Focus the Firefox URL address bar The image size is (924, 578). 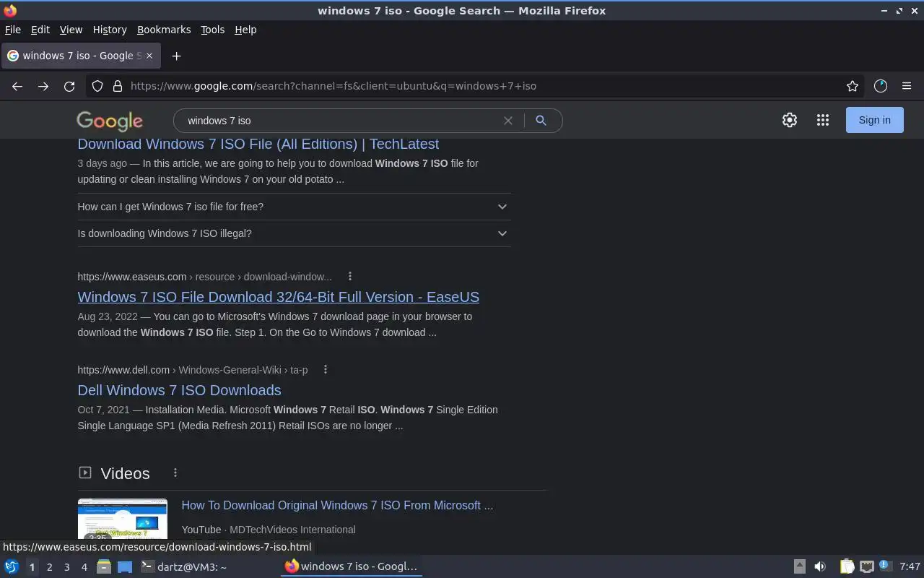click(x=482, y=86)
